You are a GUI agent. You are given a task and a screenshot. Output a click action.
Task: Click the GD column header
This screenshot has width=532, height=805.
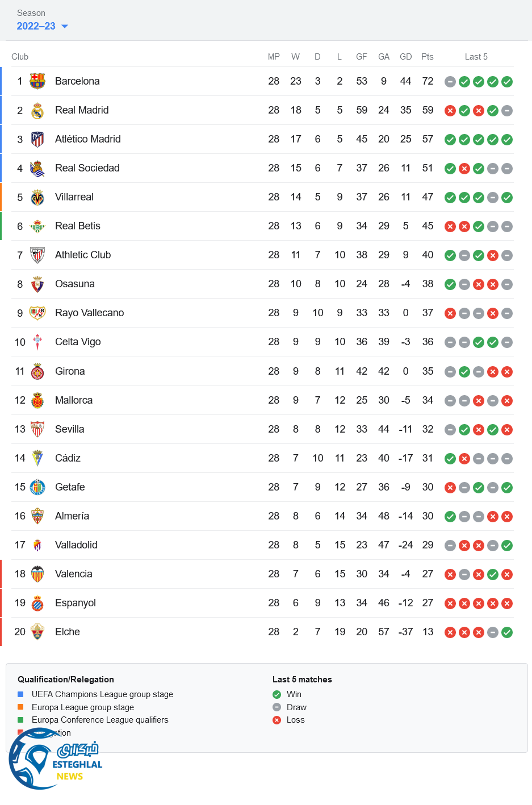[405, 57]
